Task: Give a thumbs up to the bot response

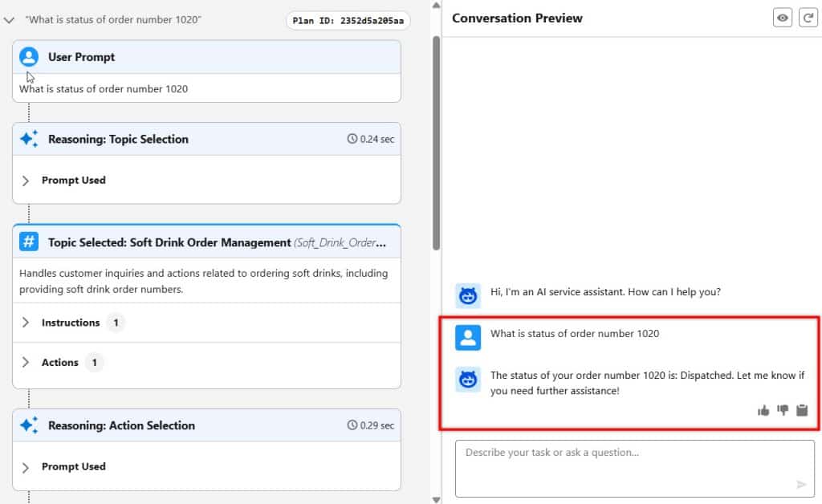Action: click(763, 410)
